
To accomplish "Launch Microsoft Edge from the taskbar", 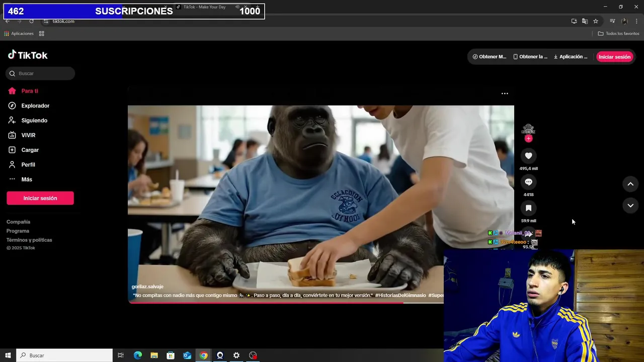I will tap(138, 355).
